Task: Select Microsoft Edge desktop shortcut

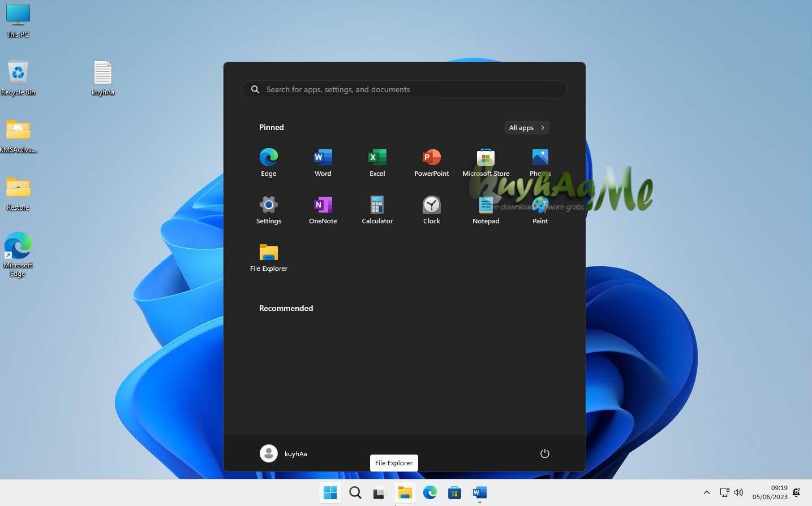Action: (x=18, y=254)
